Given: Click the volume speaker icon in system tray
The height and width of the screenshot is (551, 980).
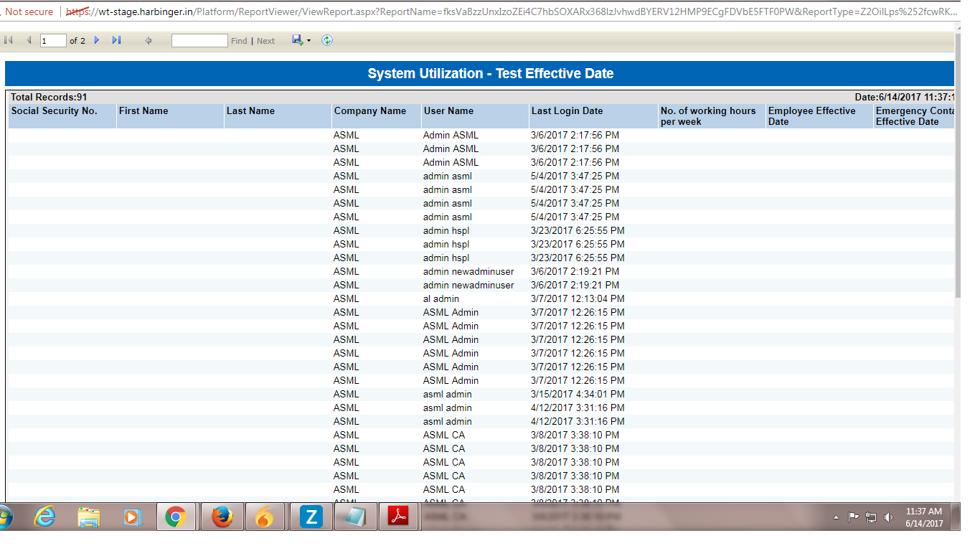Looking at the screenshot, I should click(889, 517).
